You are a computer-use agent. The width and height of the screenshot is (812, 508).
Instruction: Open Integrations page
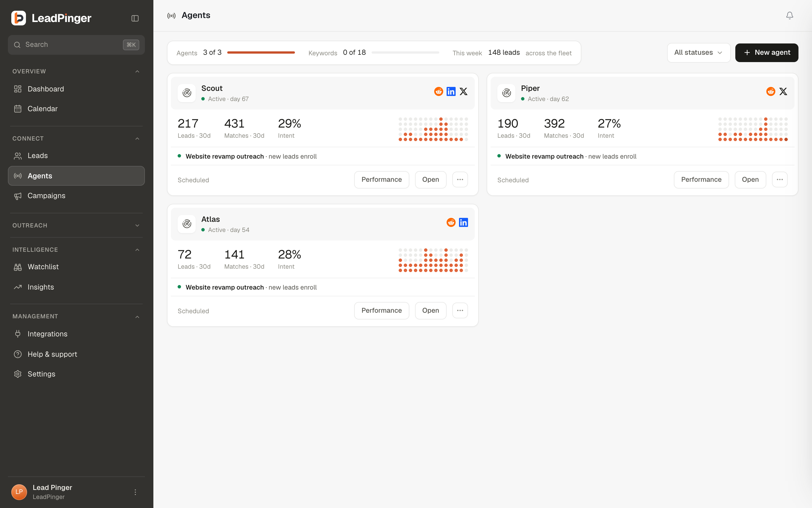pos(76,334)
